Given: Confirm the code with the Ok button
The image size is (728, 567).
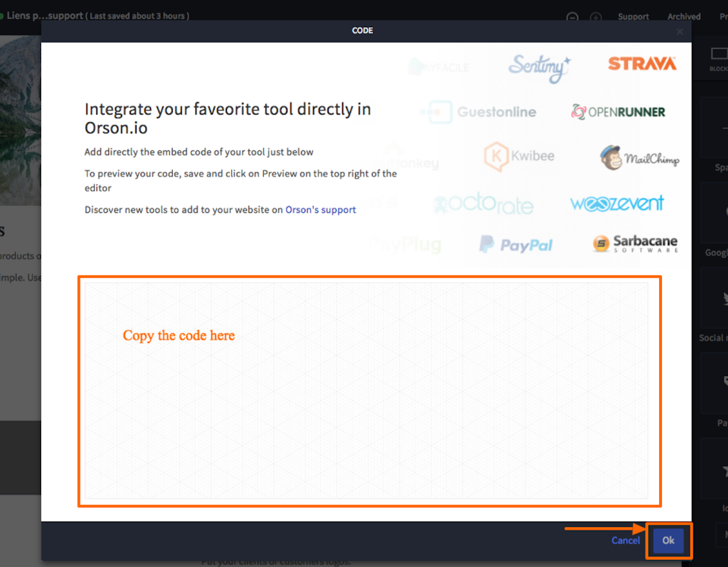Looking at the screenshot, I should [668, 540].
